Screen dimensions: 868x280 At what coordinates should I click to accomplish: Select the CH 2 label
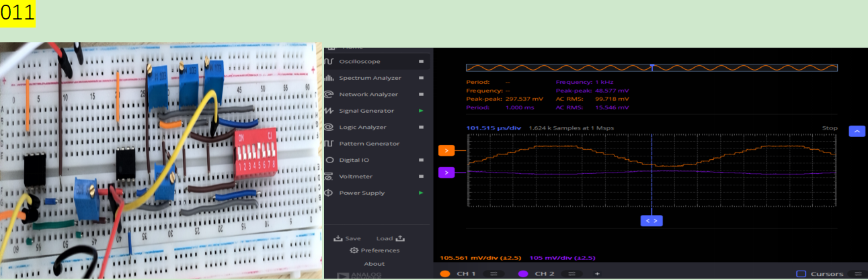(x=545, y=274)
